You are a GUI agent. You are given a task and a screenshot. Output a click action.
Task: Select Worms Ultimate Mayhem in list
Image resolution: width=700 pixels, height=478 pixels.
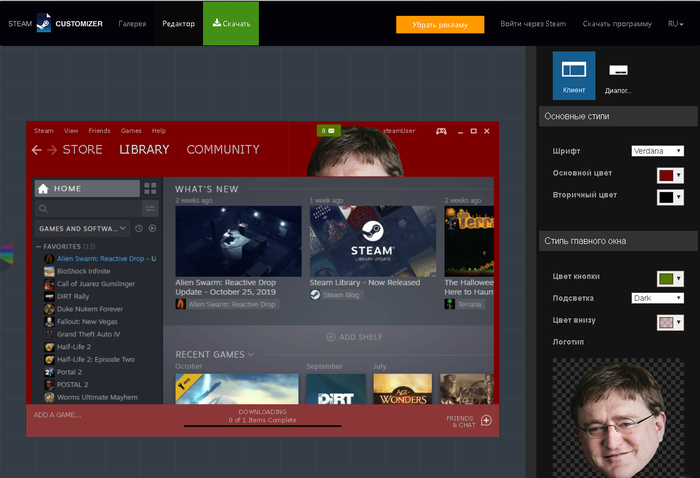coord(97,397)
